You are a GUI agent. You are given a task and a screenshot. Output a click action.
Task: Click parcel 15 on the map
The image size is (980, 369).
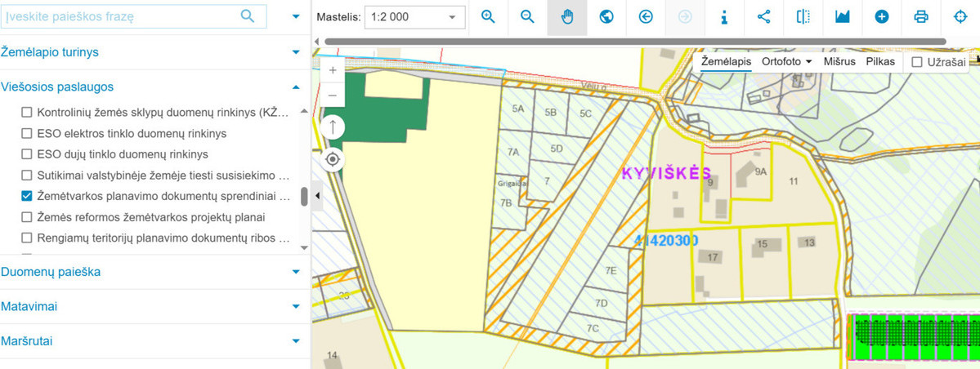[762, 244]
